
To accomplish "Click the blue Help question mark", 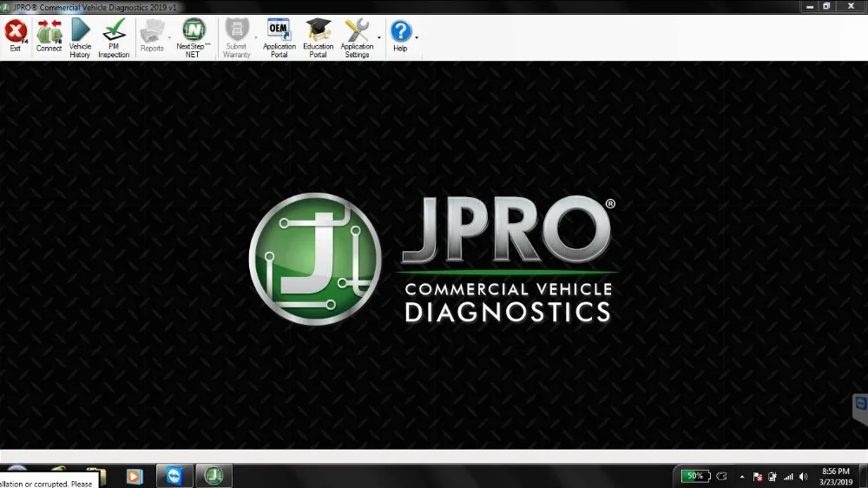I will [400, 36].
